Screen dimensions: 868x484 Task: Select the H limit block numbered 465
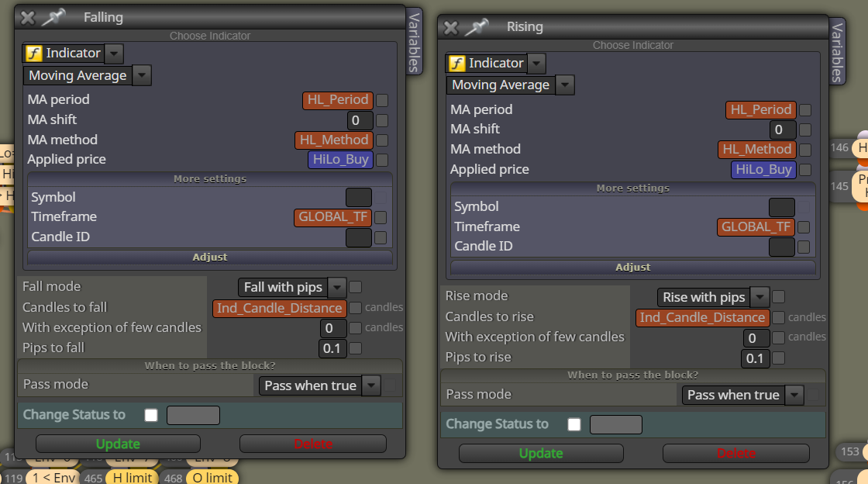(x=133, y=477)
